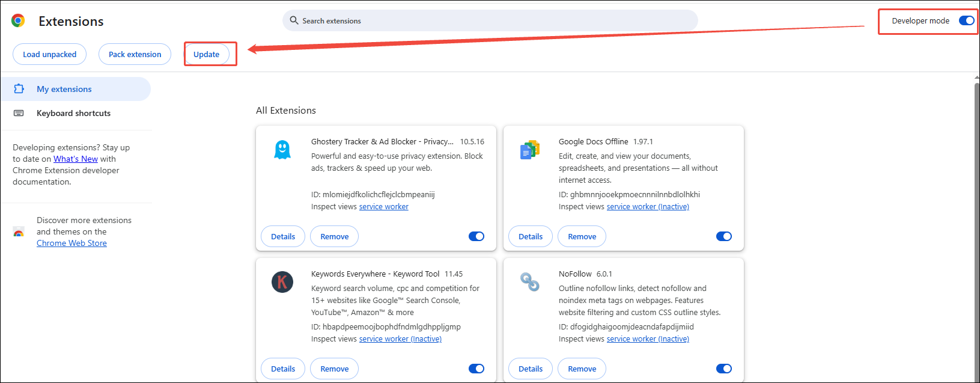Click the Ghostery ghost icon

282,149
